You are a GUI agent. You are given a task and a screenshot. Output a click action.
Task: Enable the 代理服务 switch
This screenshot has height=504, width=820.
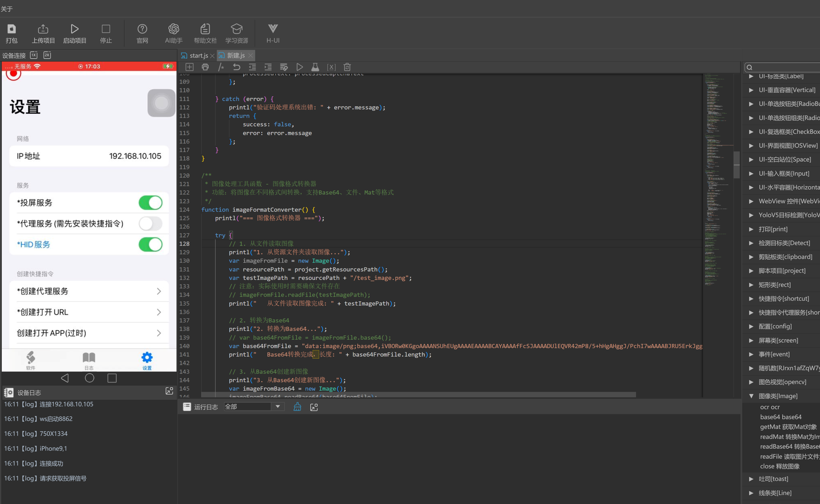pyautogui.click(x=150, y=223)
